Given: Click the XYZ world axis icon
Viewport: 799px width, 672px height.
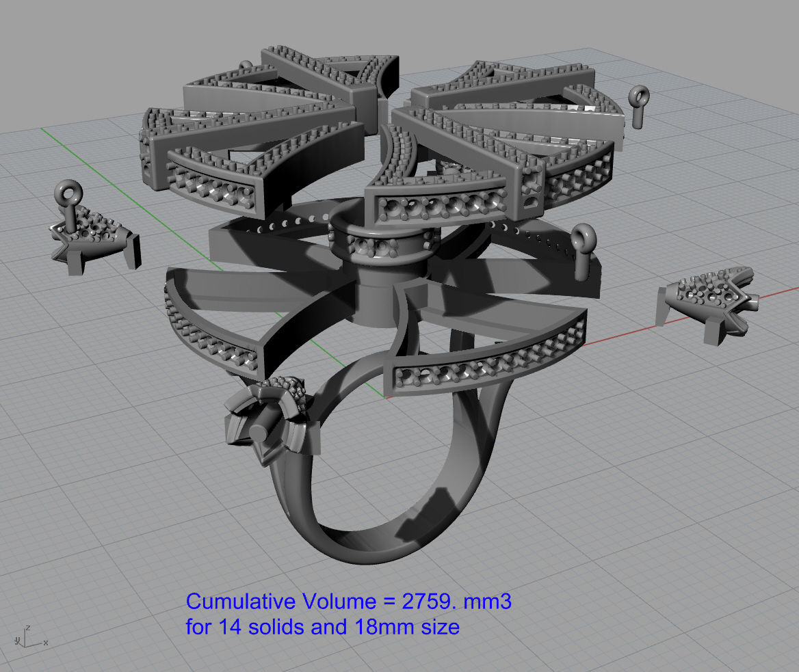Looking at the screenshot, I should tap(31, 637).
